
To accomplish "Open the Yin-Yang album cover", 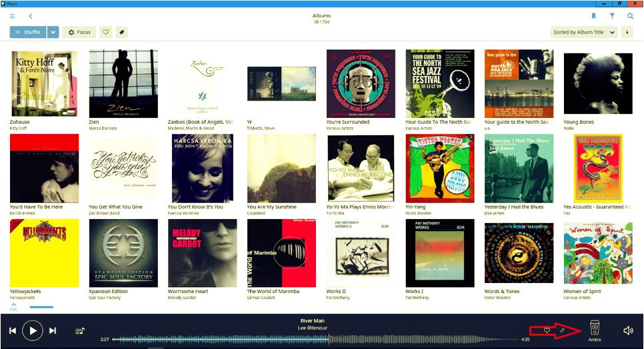I will point(440,168).
